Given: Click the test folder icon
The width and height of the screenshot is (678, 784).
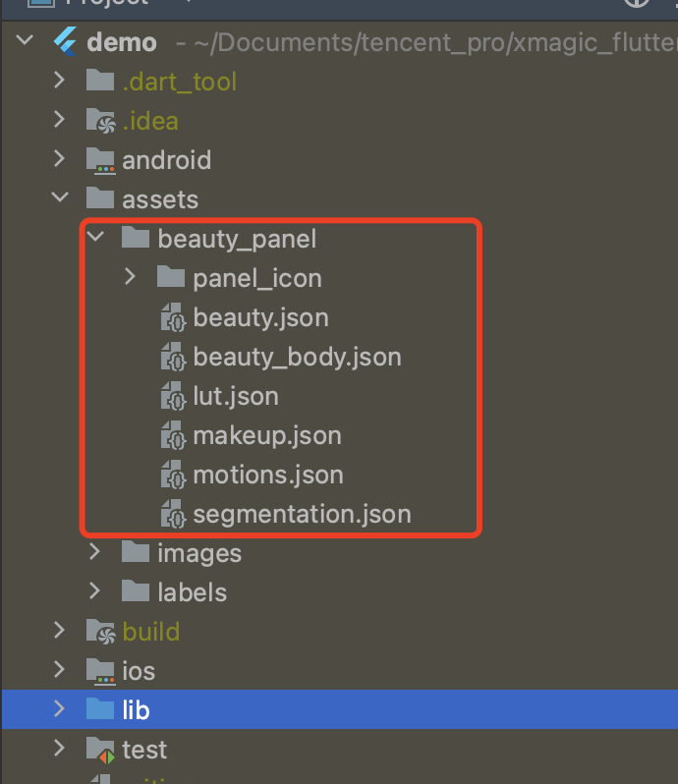Looking at the screenshot, I should pos(100,750).
